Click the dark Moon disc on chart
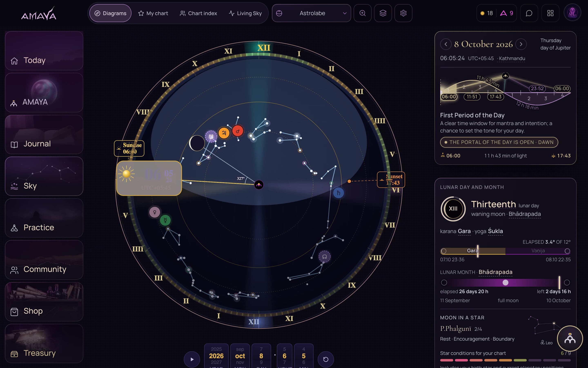Screen dimensions: 588x368 [x=197, y=143]
